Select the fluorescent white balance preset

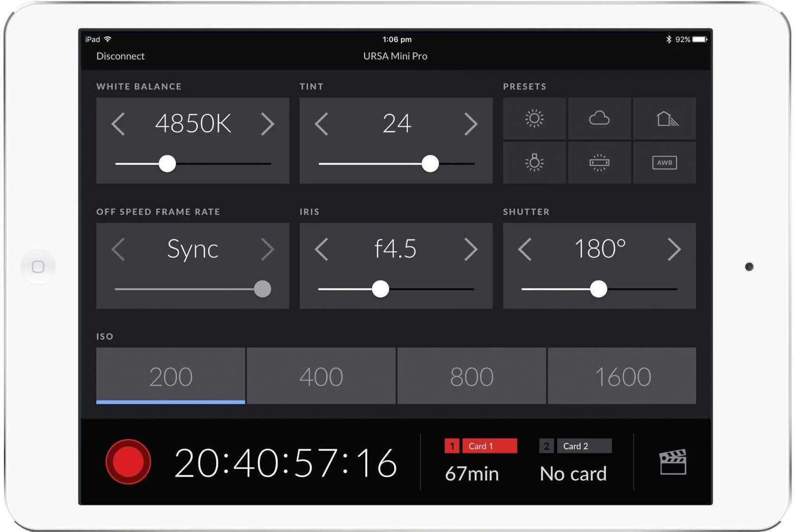pyautogui.click(x=599, y=162)
